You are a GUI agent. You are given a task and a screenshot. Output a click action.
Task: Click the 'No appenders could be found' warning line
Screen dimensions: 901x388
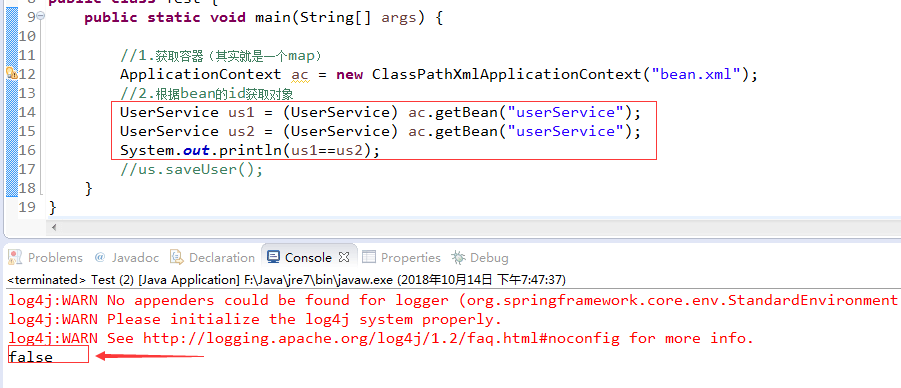pos(453,300)
